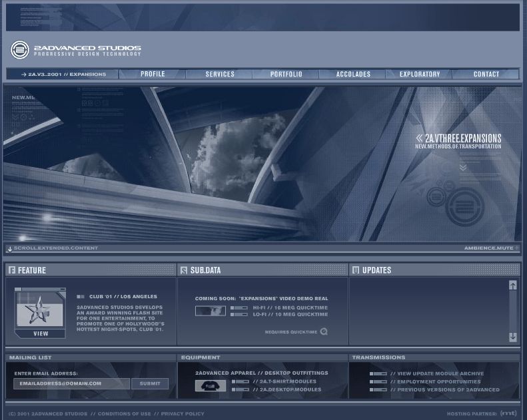Open the apparel t-shirt thumbnail
The height and width of the screenshot is (420, 527).
211,385
